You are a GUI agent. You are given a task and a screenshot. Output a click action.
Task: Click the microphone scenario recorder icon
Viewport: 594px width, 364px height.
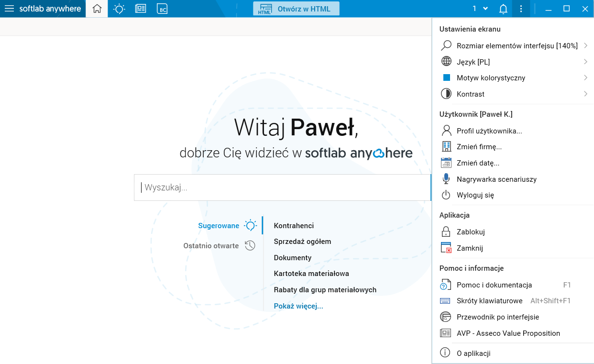click(446, 179)
